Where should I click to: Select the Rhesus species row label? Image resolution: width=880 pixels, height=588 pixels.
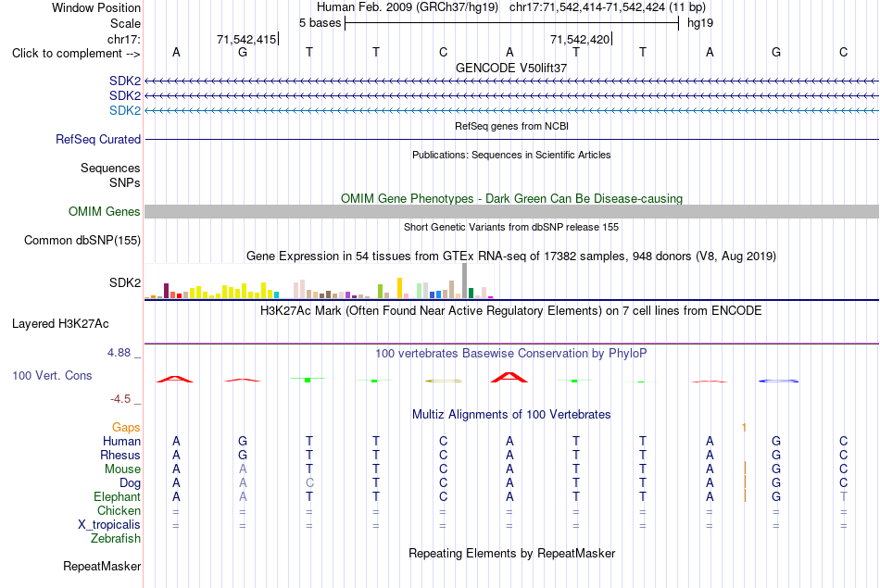point(120,455)
